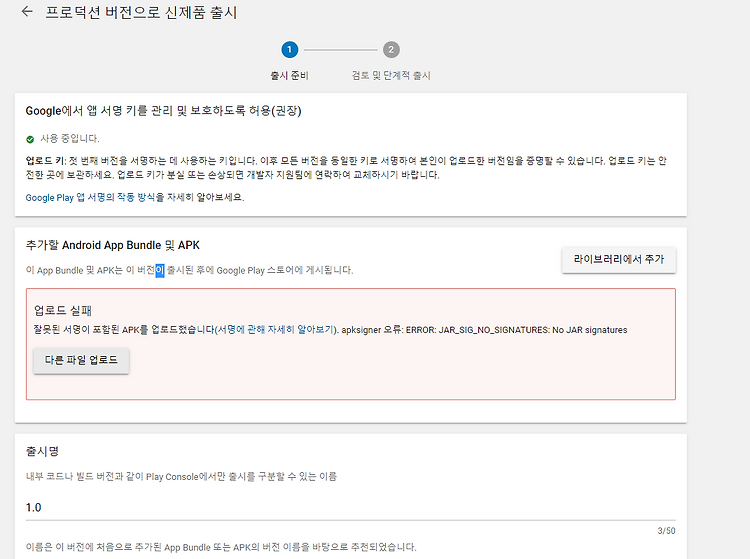This screenshot has width=750, height=559.
Task: Click the '3/50' character counter
Action: [666, 531]
